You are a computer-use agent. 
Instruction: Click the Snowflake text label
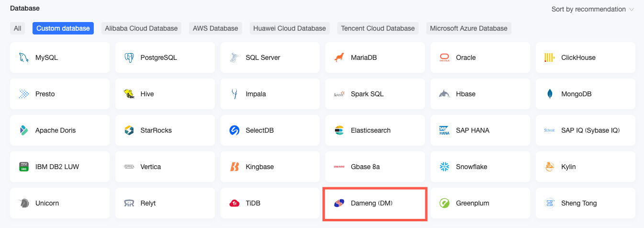[x=472, y=167]
